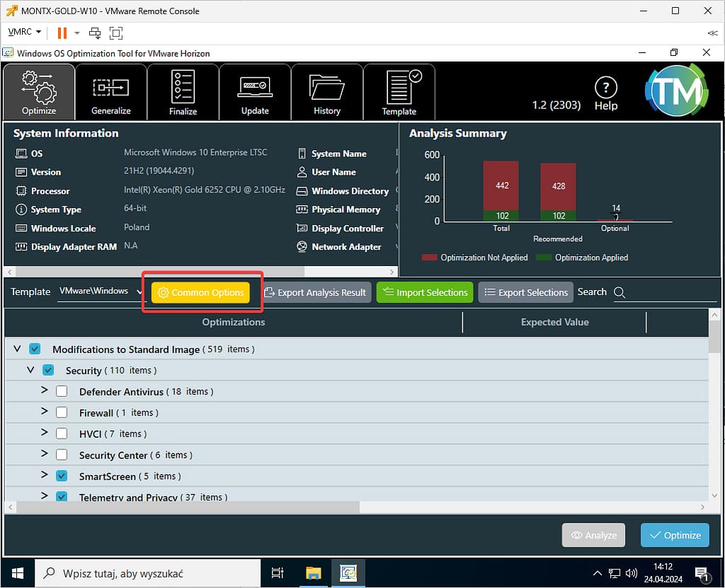Viewport: 725px width, 588px height.
Task: Pause the VM with VMRC pause icon
Action: point(62,33)
